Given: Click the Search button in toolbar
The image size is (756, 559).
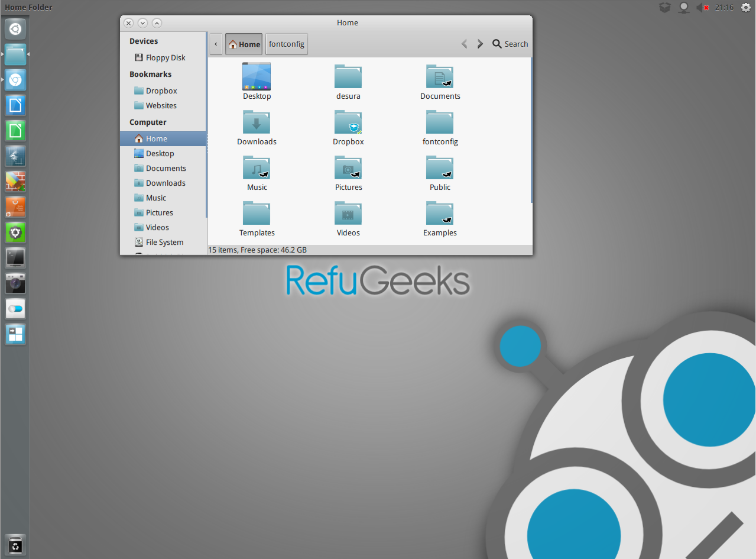Looking at the screenshot, I should click(510, 44).
